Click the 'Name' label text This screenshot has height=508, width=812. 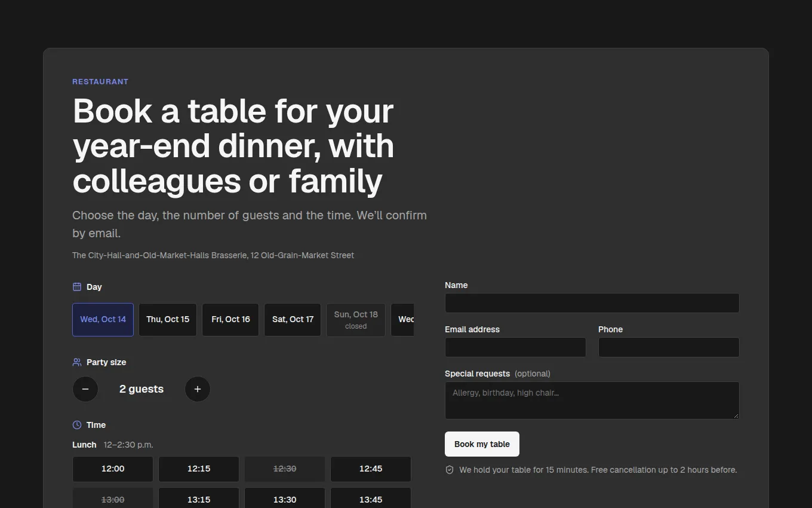coord(456,285)
